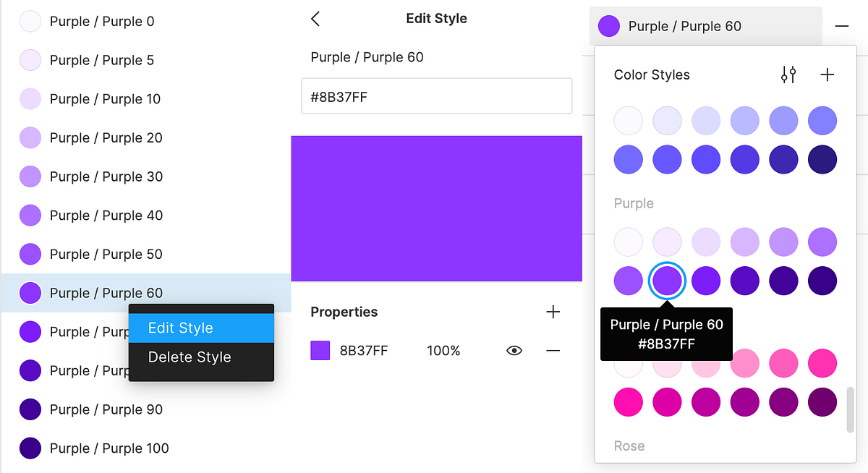Click the Purple / Purple 60 swatch icon in header
This screenshot has height=473, width=868.
[x=608, y=26]
